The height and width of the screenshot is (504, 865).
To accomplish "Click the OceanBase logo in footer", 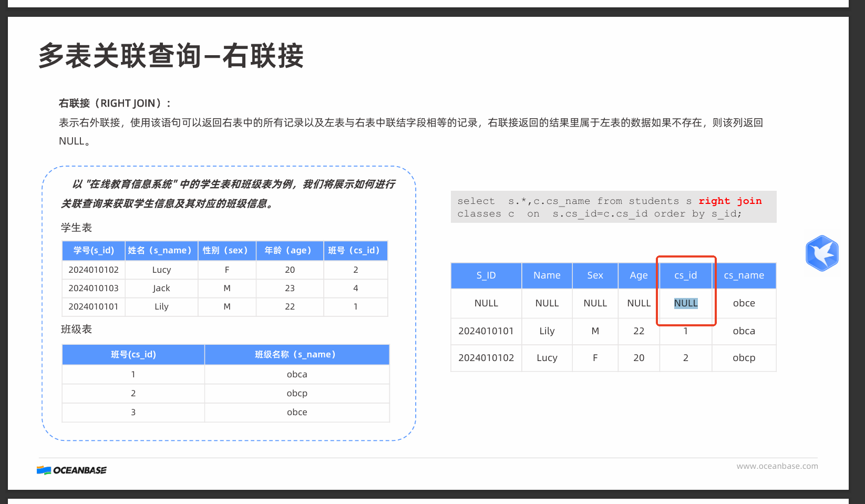I will [71, 470].
